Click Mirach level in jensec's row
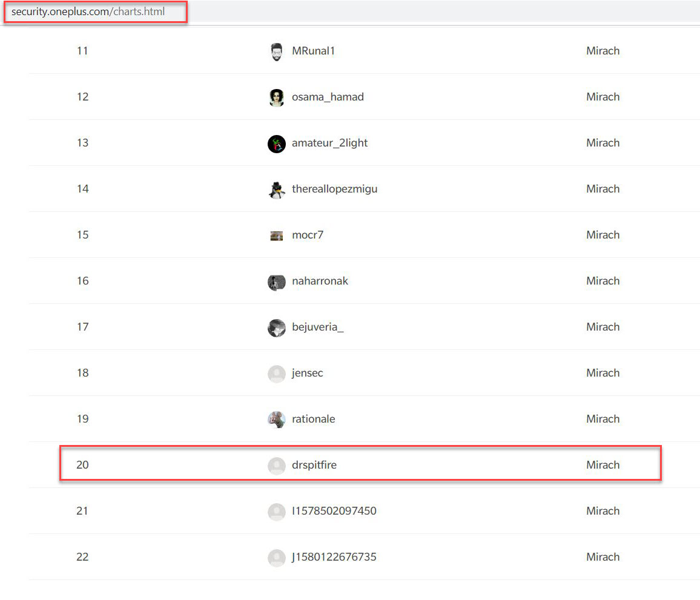This screenshot has width=700, height=600. (603, 373)
